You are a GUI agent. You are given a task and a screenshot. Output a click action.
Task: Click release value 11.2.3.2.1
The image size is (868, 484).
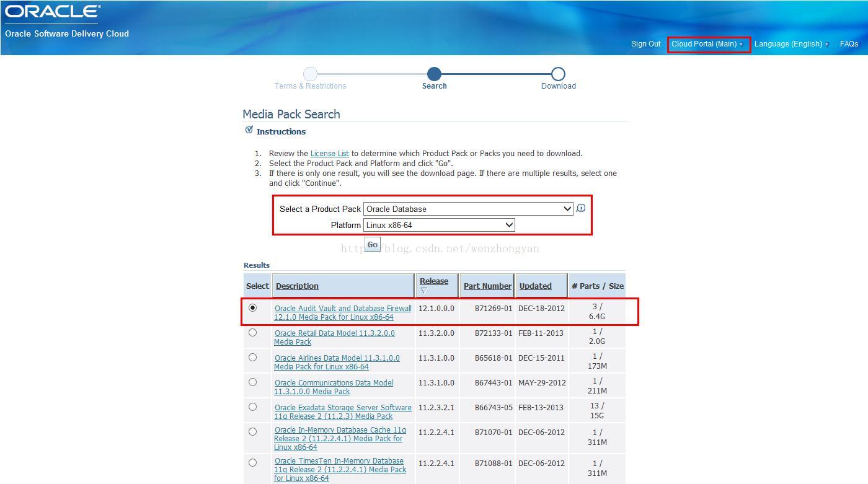436,407
